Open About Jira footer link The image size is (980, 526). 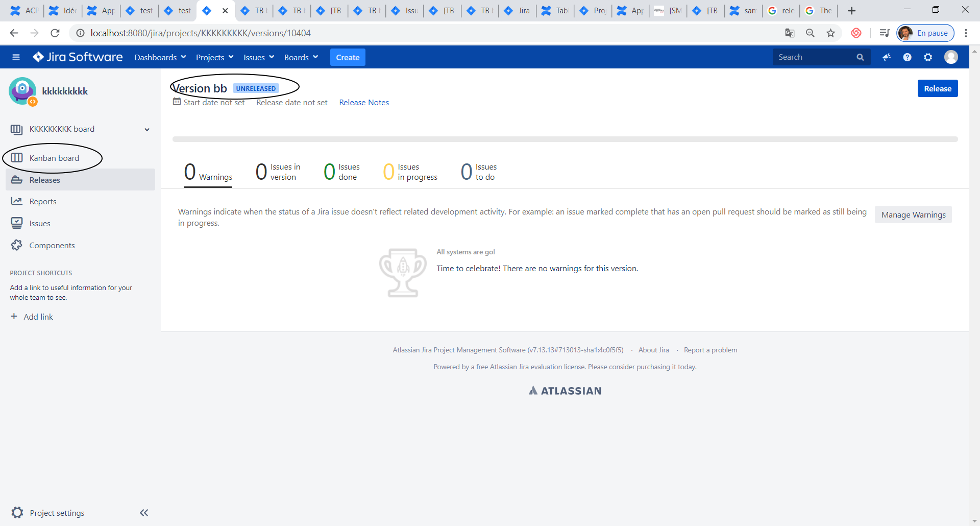(653, 350)
